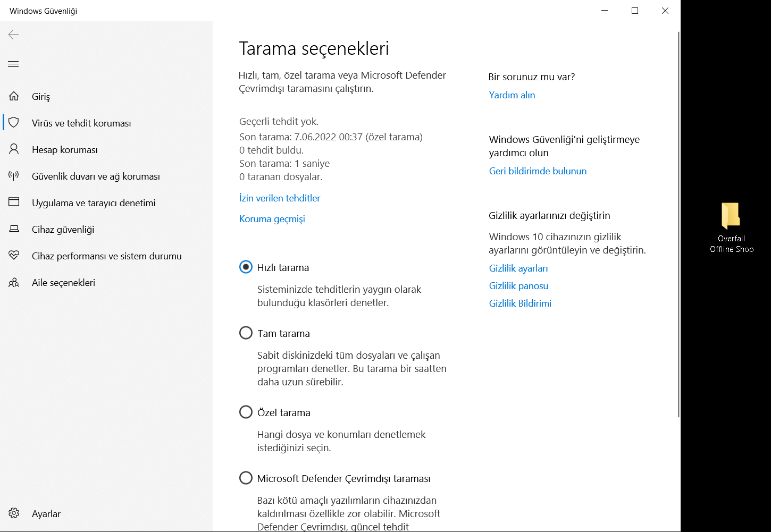Viewport: 771px width, 532px height.
Task: Choose the Özel tarama radio option
Action: pyautogui.click(x=246, y=412)
